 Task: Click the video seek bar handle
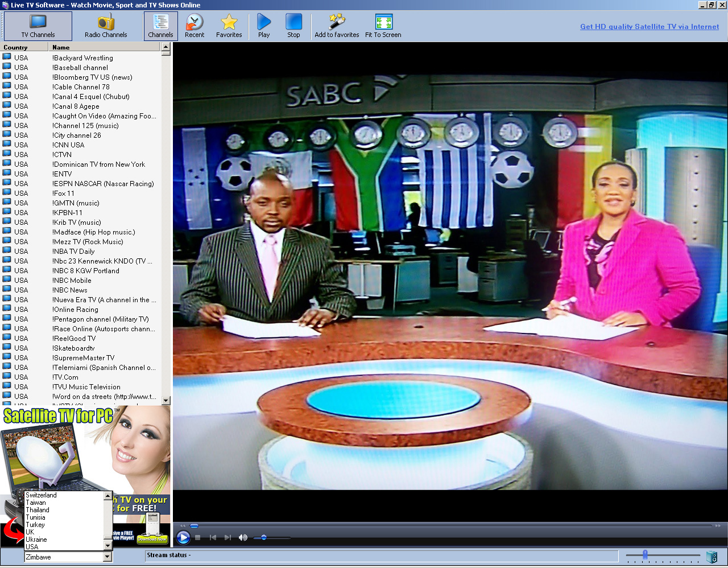point(194,526)
